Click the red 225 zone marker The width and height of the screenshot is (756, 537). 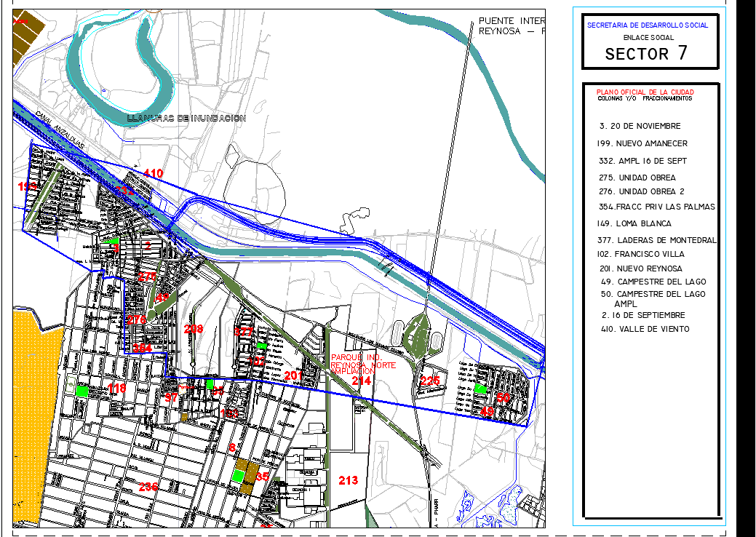(x=430, y=381)
